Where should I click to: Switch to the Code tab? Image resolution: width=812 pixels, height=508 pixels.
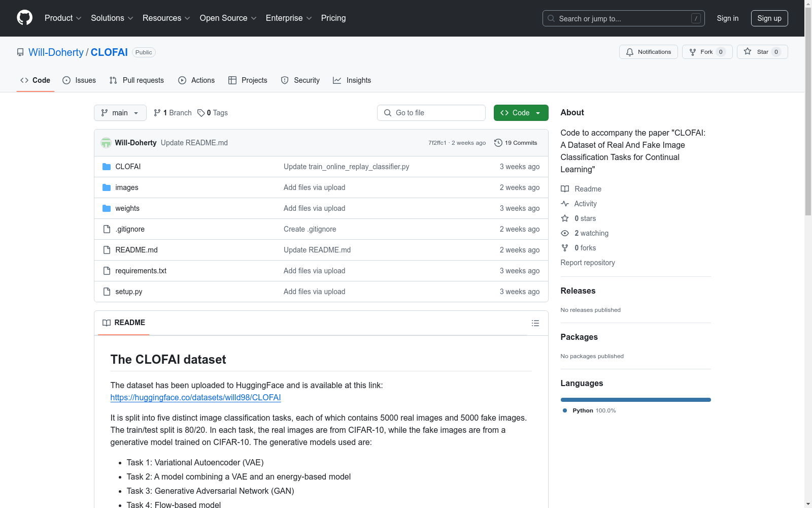click(x=36, y=80)
